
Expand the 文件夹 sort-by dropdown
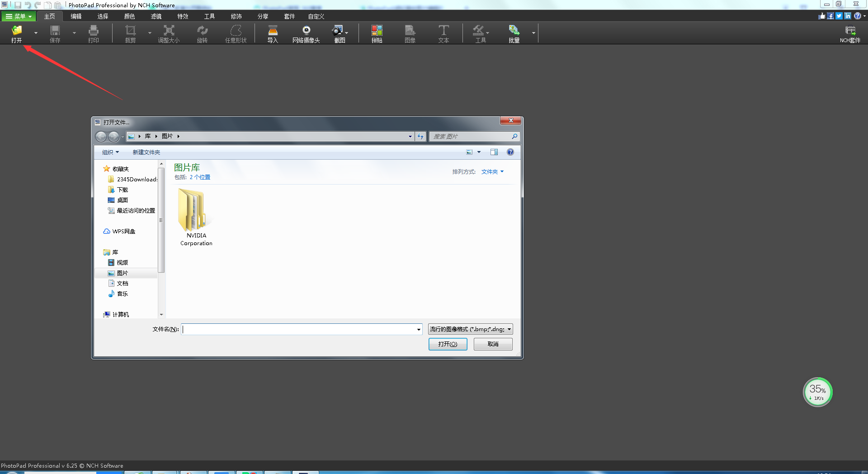492,172
